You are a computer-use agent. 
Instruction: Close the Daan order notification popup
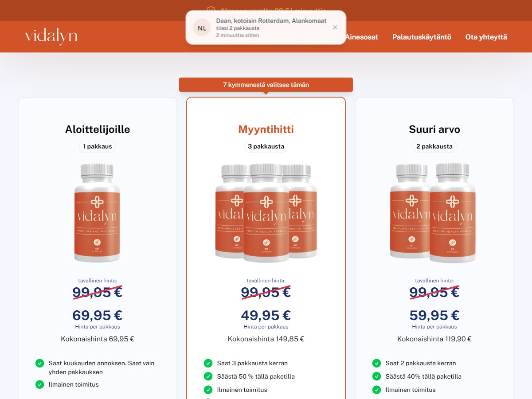click(x=335, y=27)
